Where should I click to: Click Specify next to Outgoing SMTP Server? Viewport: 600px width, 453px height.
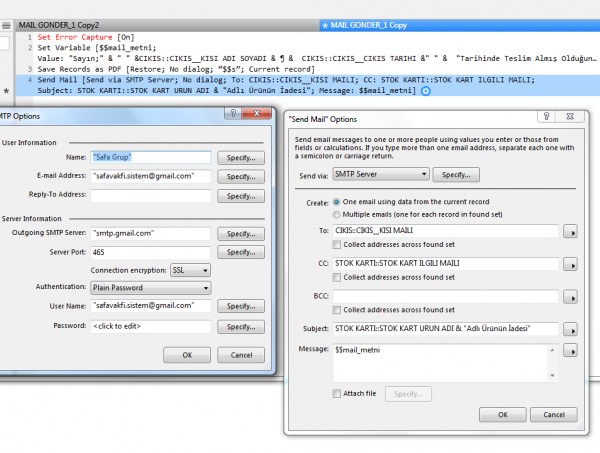pos(242,233)
